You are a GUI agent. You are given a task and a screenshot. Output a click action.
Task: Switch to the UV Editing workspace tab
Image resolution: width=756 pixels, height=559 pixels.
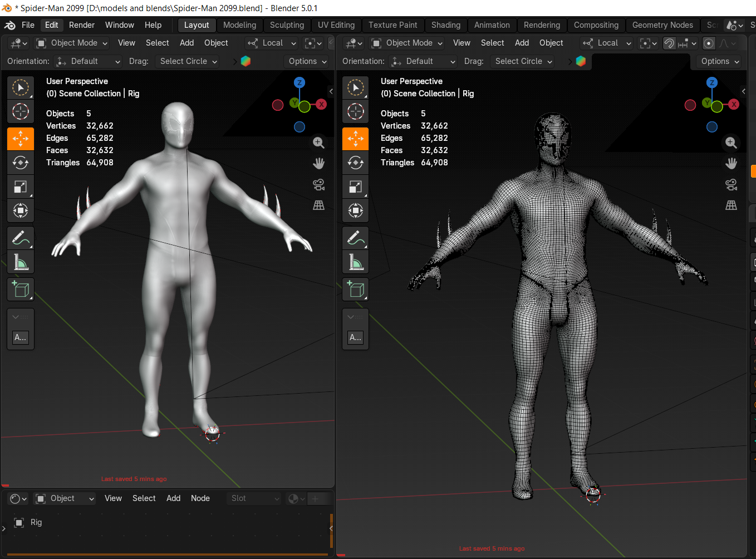point(336,25)
